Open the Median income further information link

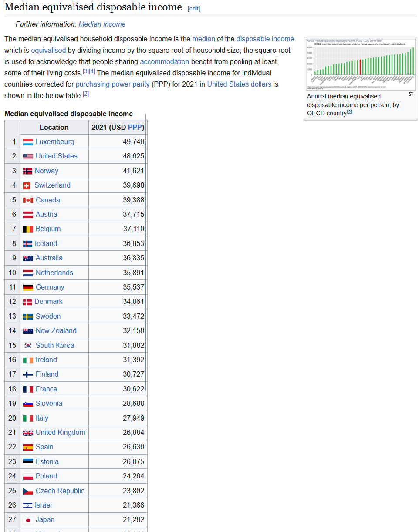[102, 24]
